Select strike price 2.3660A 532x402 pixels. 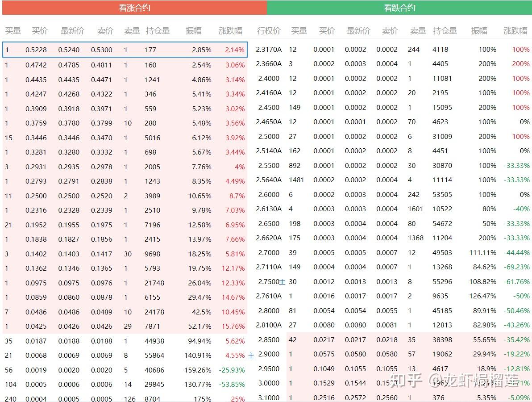click(269, 64)
